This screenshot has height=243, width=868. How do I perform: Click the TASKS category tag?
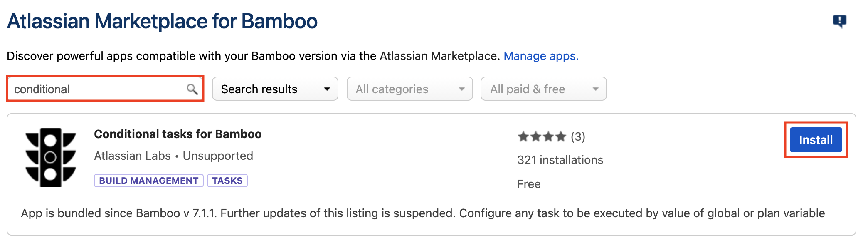[227, 181]
